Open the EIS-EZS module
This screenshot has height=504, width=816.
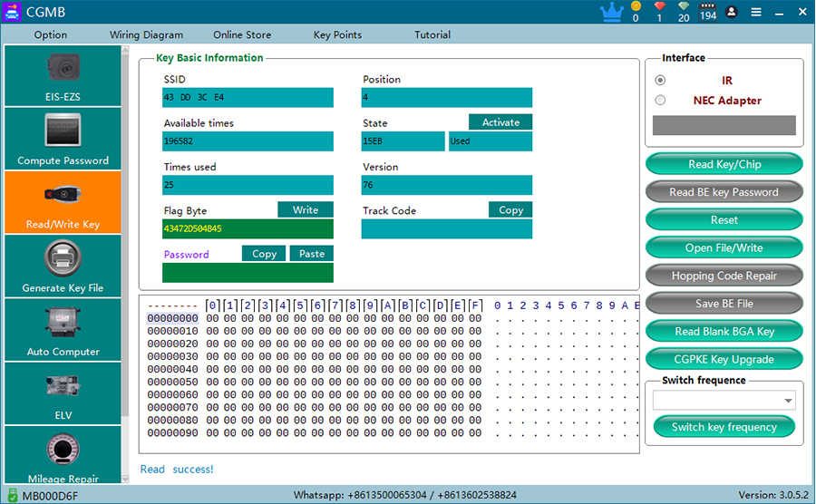(63, 76)
